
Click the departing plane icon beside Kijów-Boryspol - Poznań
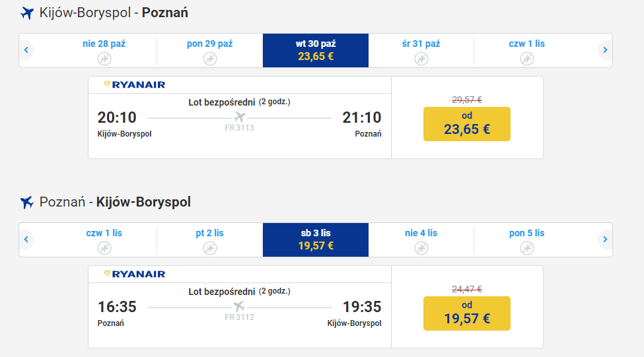pyautogui.click(x=27, y=13)
